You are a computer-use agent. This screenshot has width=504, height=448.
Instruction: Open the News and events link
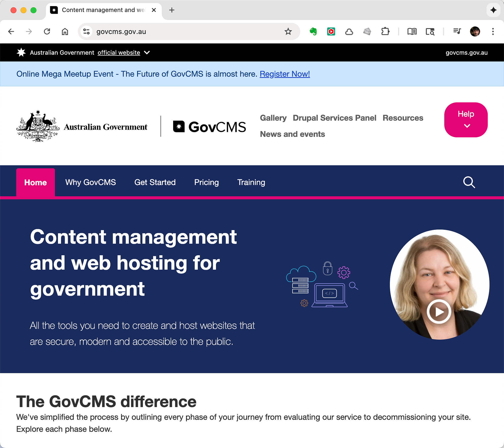(292, 134)
